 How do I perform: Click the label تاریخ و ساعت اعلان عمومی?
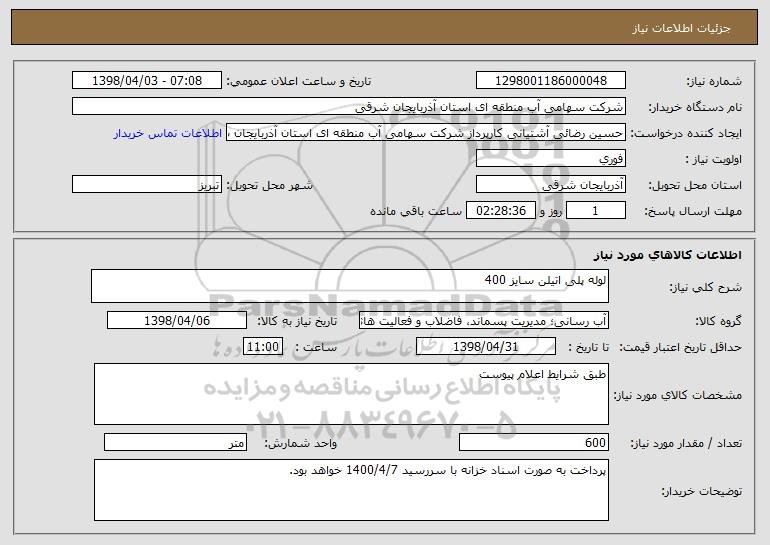[299, 81]
